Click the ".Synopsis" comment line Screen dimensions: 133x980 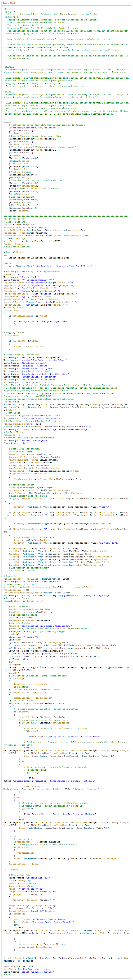click(9, 11)
